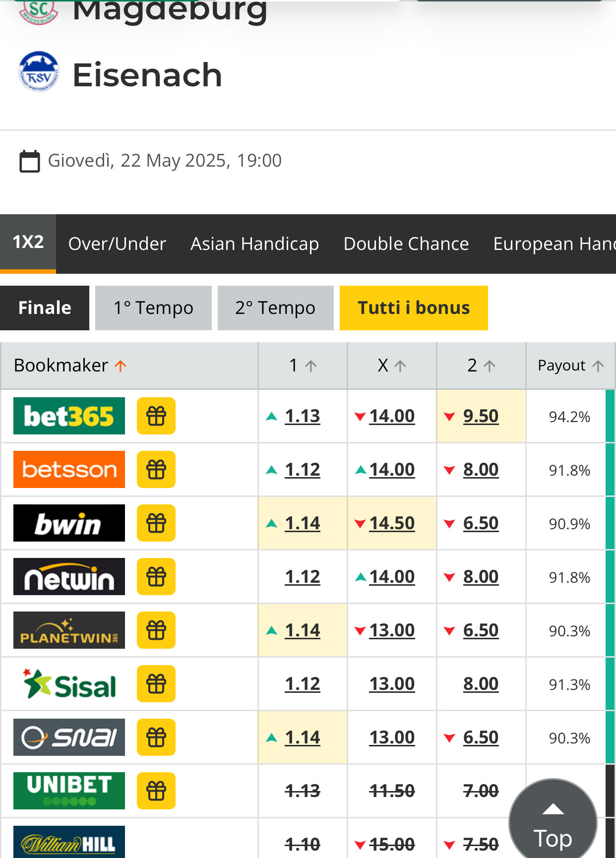This screenshot has height=858, width=616.
Task: Sort by Bookmaker column arrow
Action: pyautogui.click(x=121, y=366)
